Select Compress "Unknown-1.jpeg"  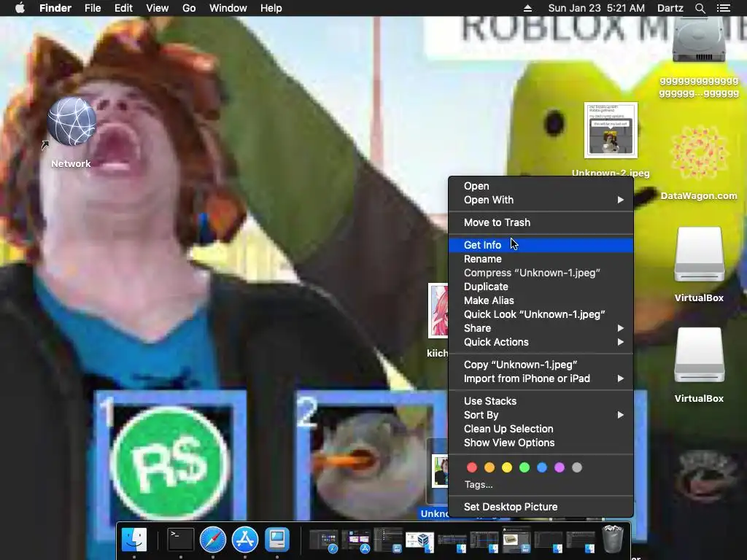click(541, 273)
